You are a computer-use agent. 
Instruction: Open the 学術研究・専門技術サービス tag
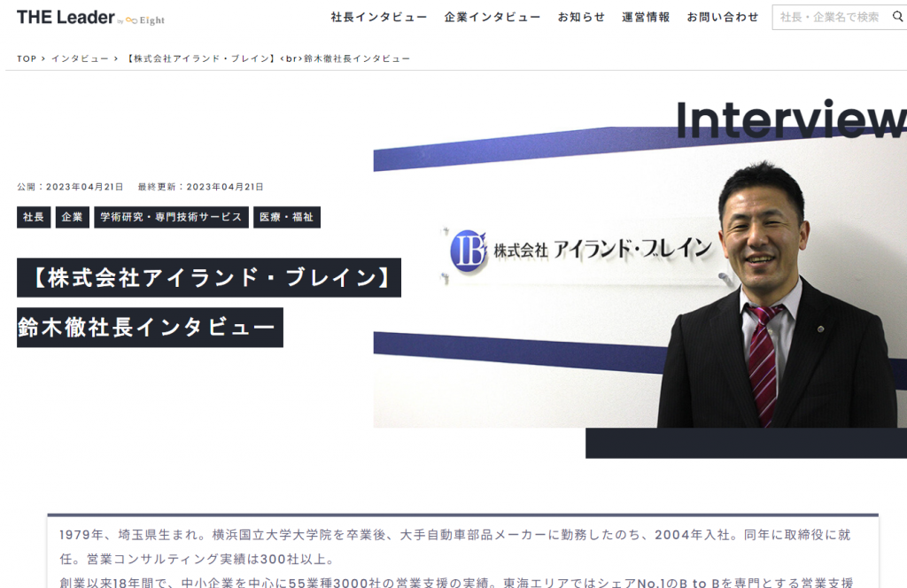[171, 217]
